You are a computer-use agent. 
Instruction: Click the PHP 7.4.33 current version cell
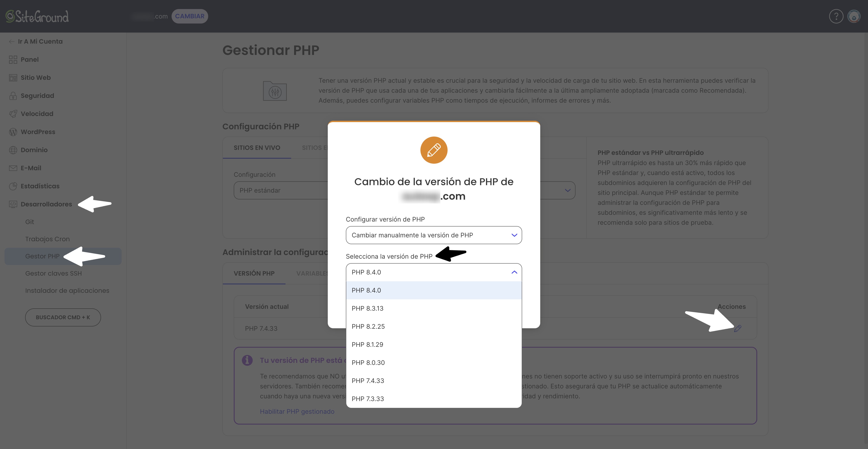[261, 329]
